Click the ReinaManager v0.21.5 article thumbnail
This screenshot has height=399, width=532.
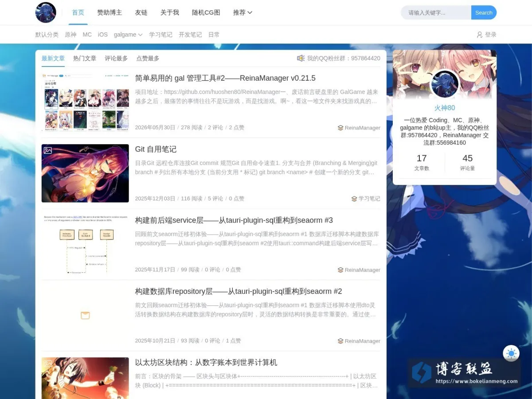pos(85,102)
